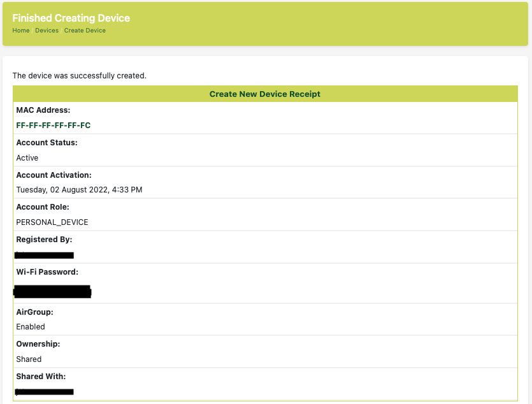The image size is (532, 404).
Task: Click the success message text
Action: 80,75
